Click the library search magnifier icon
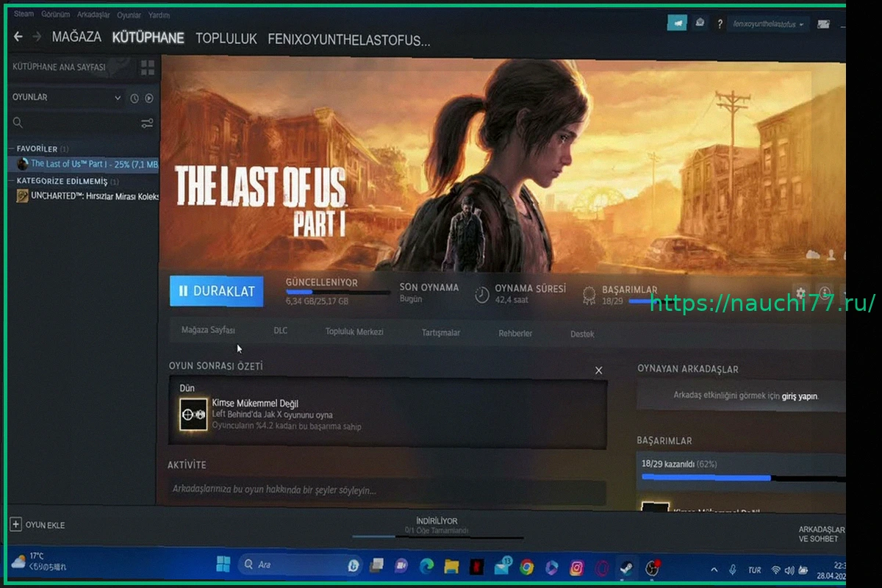This screenshot has height=588, width=882. click(x=18, y=123)
